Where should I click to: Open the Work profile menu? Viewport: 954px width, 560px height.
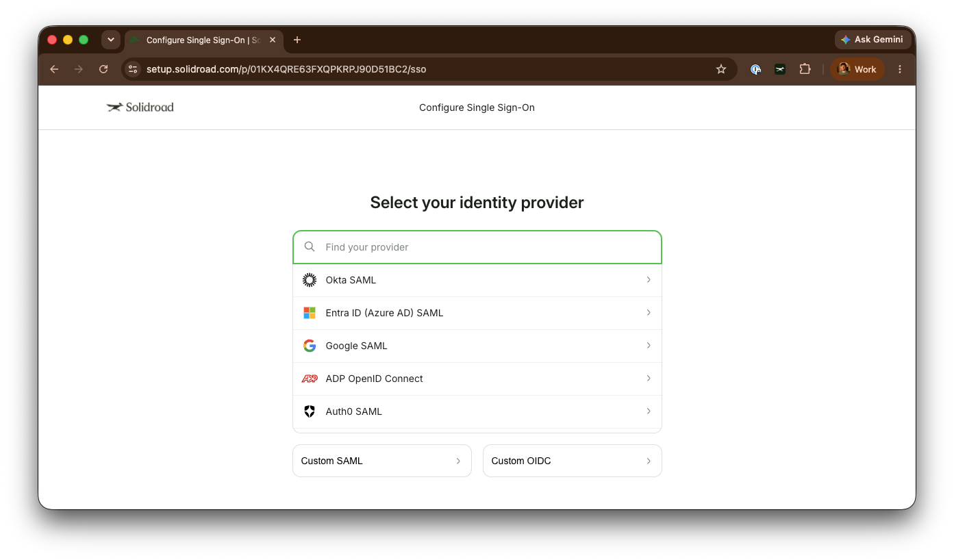pyautogui.click(x=857, y=69)
